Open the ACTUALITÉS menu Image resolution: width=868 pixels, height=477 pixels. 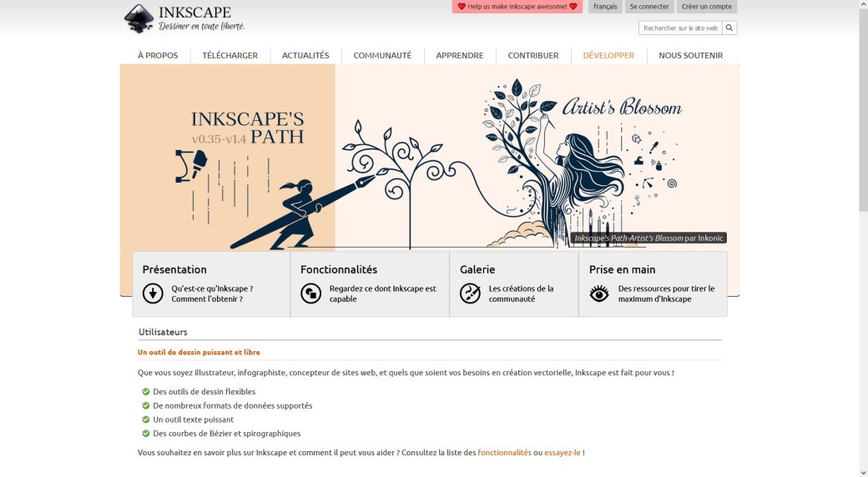tap(305, 55)
